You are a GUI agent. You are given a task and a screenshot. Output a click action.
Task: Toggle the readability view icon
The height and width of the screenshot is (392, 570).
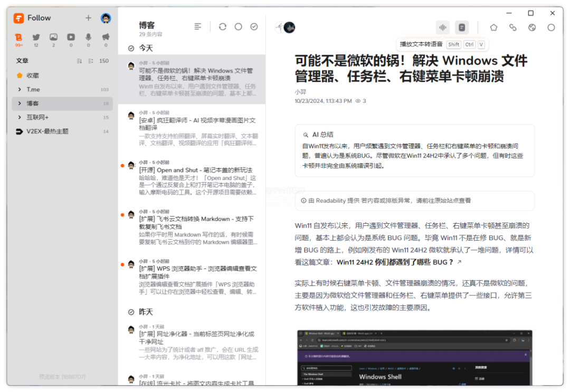tap(462, 27)
